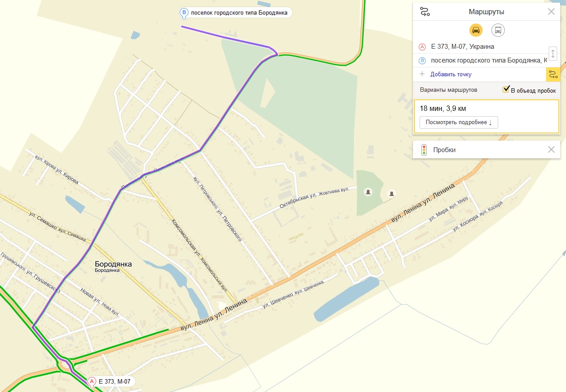Close the Маршруты routes panel
Screen dimensions: 566x392
551,12
